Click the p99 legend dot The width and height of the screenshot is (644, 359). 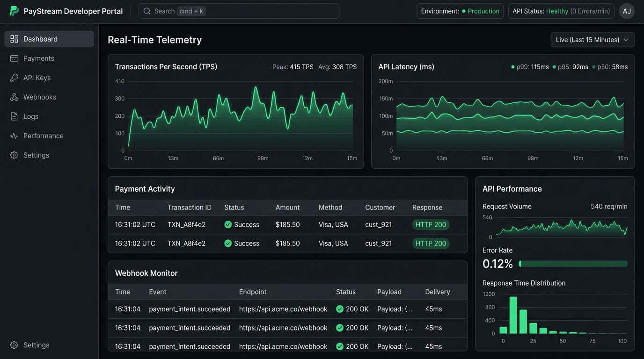[513, 67]
